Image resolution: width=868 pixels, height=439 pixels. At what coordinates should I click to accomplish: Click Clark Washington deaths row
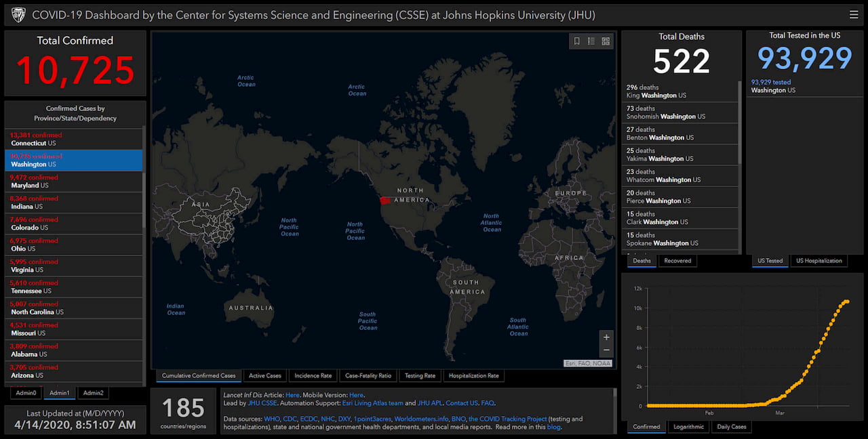coord(679,217)
